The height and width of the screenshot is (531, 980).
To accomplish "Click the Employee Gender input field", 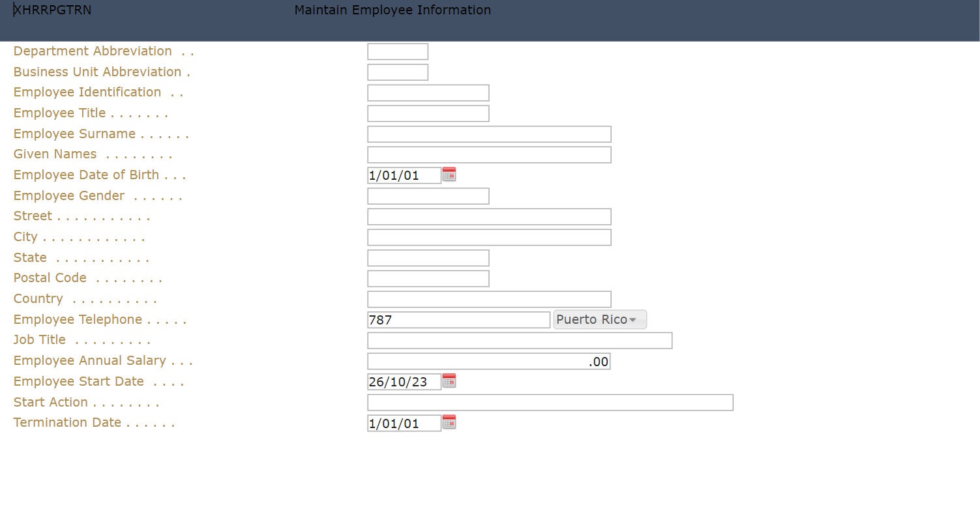I will point(428,196).
